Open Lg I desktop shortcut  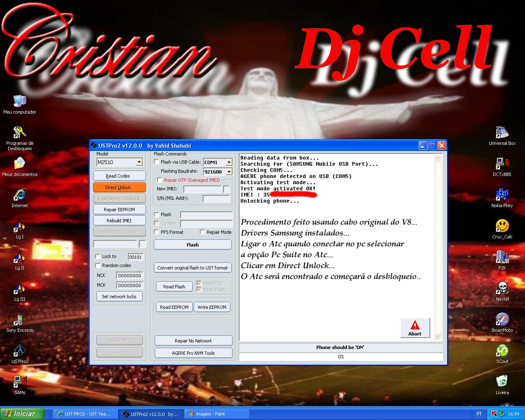click(20, 229)
